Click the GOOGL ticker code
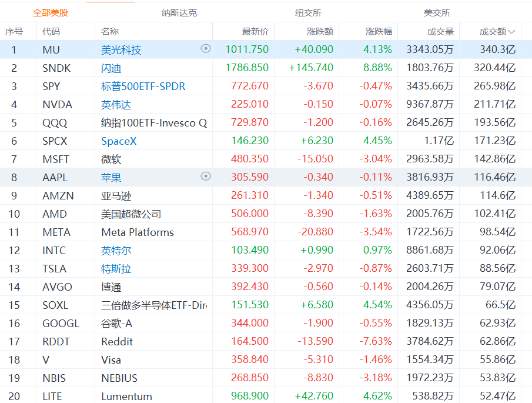This screenshot has height=403, width=532. pos(61,323)
